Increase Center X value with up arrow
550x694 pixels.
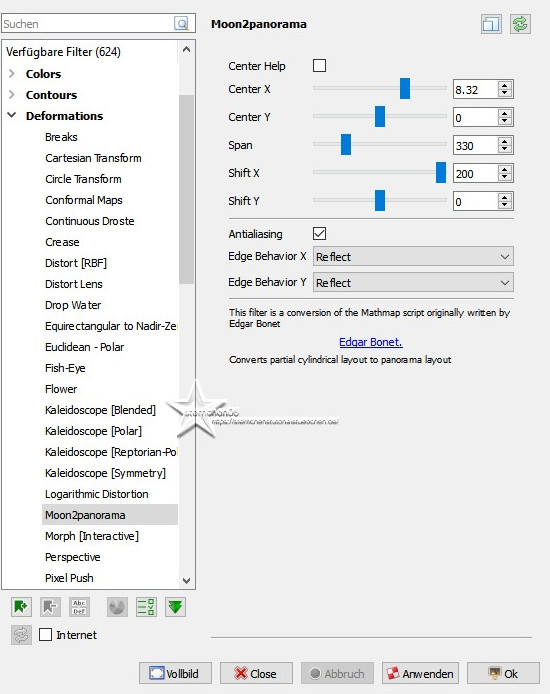(x=504, y=85)
